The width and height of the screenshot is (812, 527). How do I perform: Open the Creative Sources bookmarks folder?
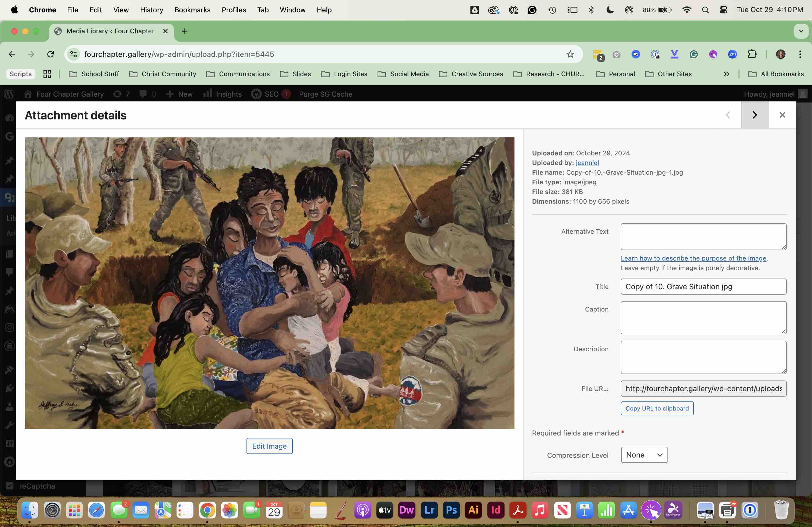(471, 74)
